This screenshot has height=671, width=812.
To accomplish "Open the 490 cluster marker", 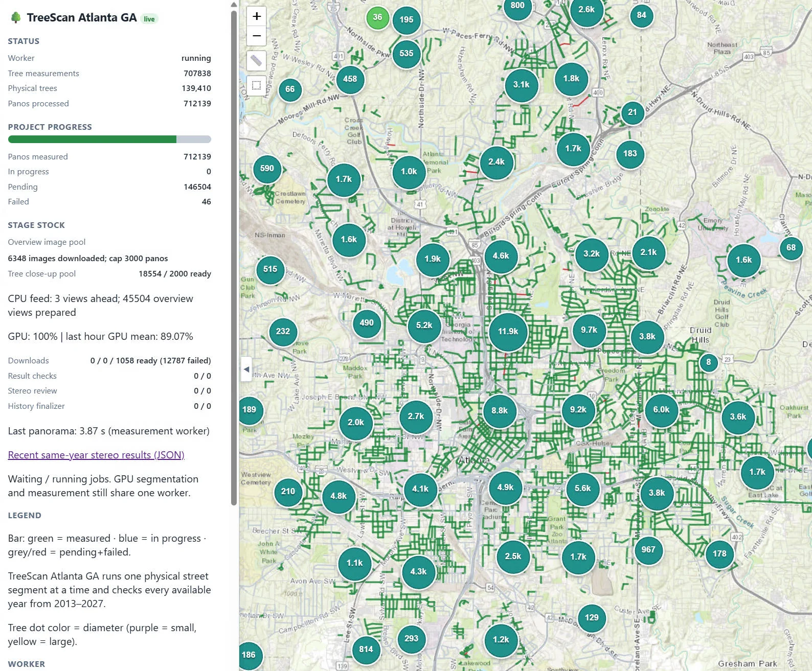I will point(367,323).
